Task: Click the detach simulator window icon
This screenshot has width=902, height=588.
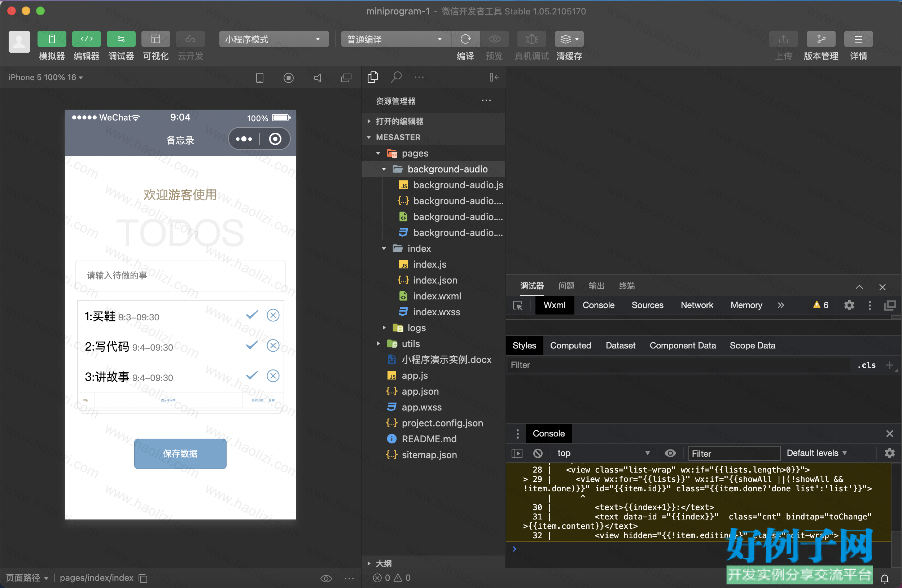Action: pos(346,78)
